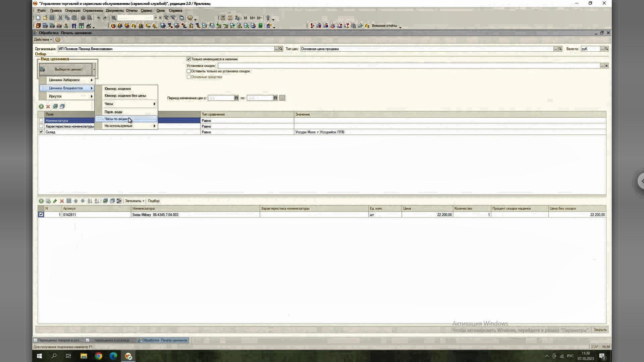Add a new filter row with green plus
The image size is (644, 362).
pos(41,107)
